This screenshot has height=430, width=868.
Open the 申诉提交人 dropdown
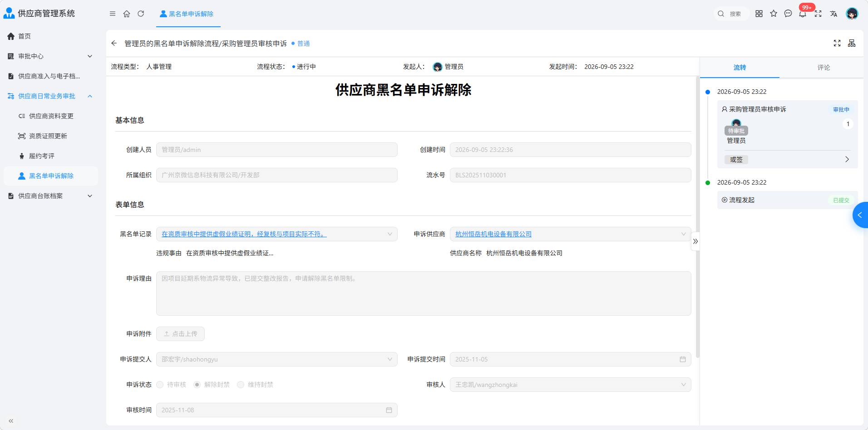click(x=277, y=359)
